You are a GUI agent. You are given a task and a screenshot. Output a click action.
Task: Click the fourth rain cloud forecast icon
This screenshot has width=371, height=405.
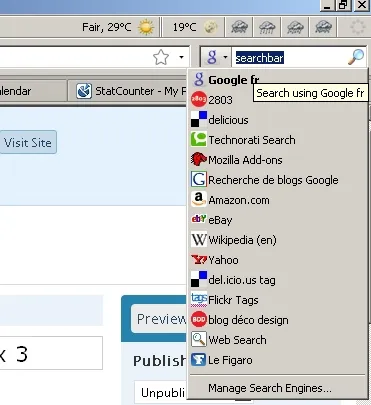tap(323, 27)
